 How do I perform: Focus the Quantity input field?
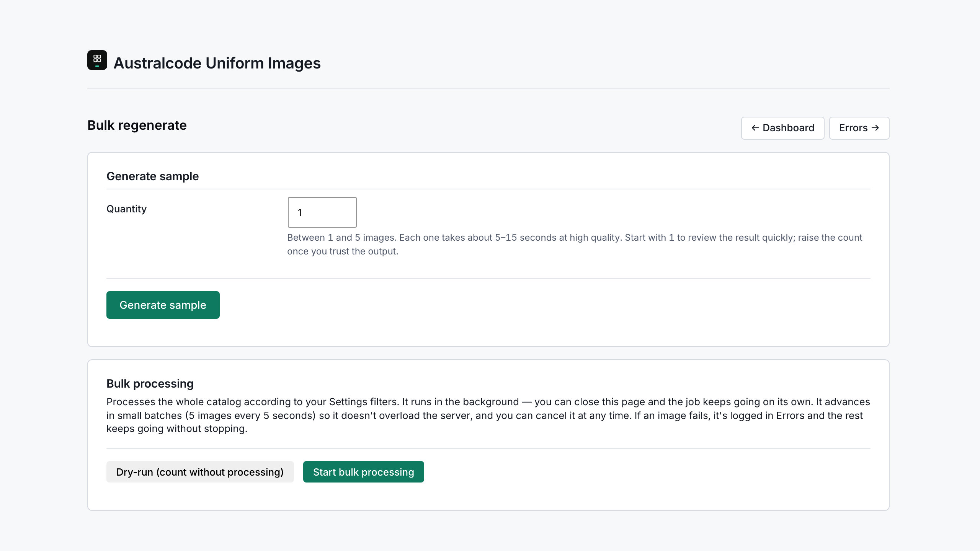pos(322,212)
